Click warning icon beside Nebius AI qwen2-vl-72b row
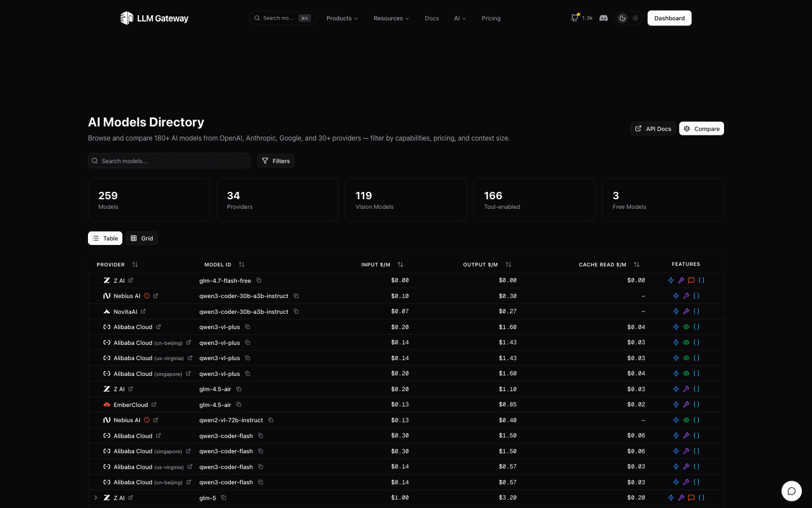This screenshot has height=508, width=812. tap(147, 420)
